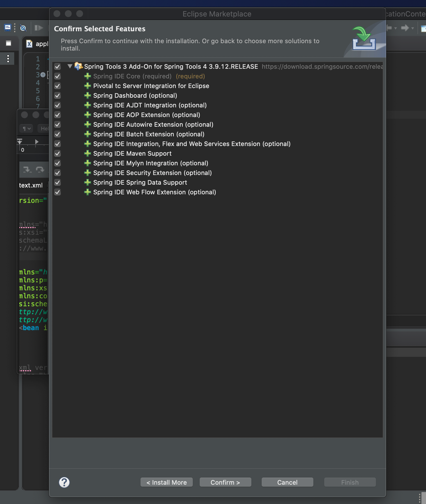
Task: Select Spring IDE Web Flow Extension (optional) row
Action: [217, 192]
